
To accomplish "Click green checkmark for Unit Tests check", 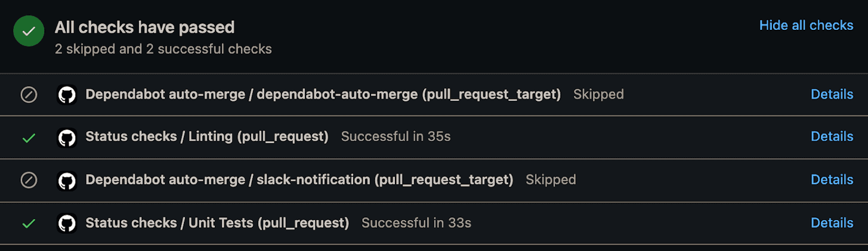I will click(x=29, y=224).
